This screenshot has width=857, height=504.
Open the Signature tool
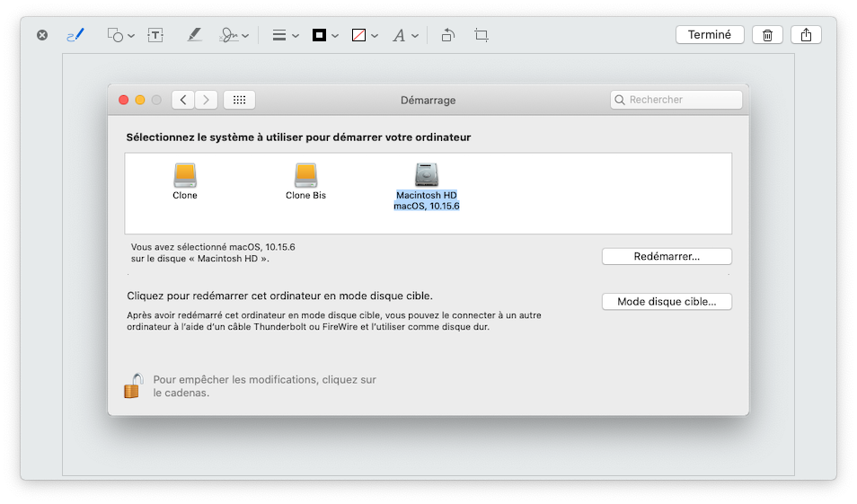[228, 35]
